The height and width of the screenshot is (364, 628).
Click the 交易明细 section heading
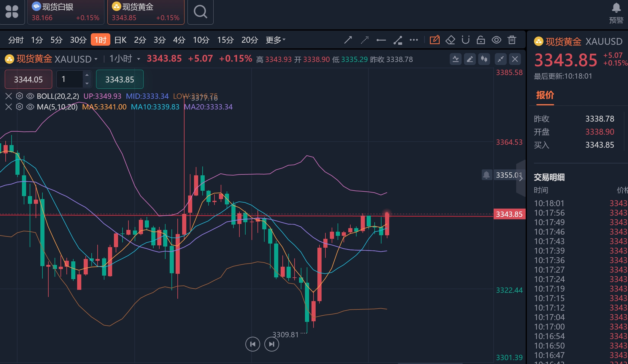(549, 177)
